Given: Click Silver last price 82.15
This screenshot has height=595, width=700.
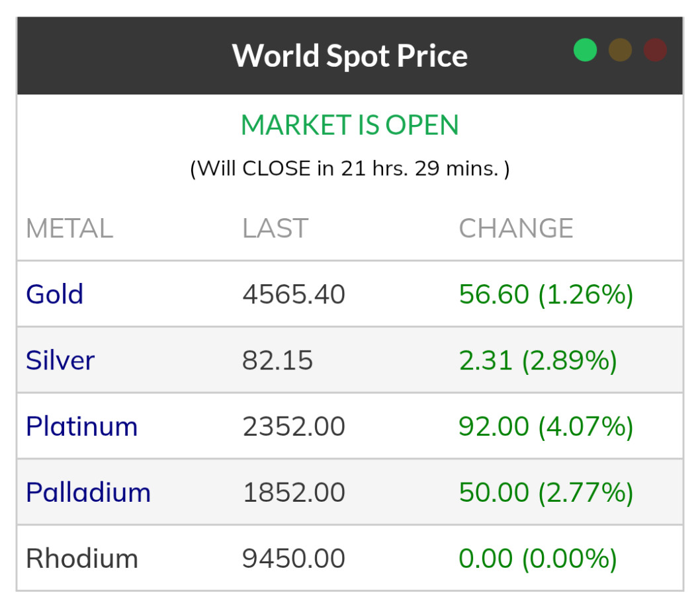Looking at the screenshot, I should pyautogui.click(x=278, y=360).
